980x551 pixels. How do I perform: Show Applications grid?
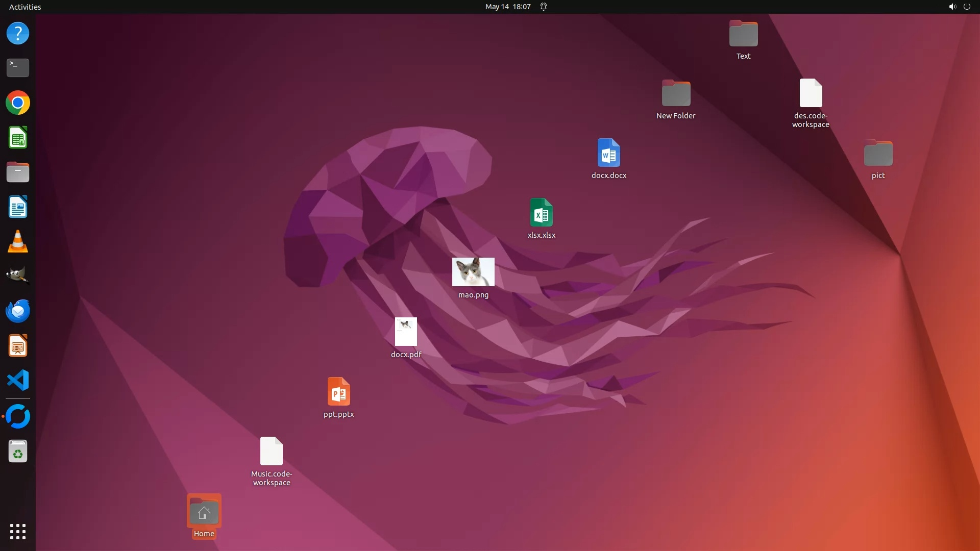pos(18,531)
